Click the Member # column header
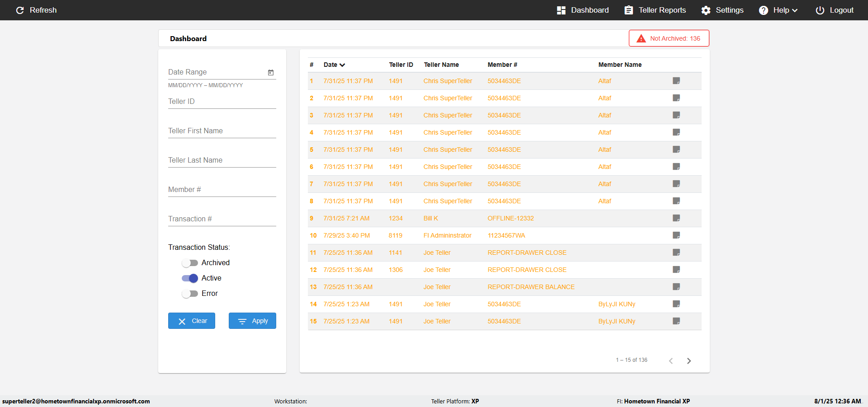Image resolution: width=868 pixels, height=407 pixels. pyautogui.click(x=502, y=65)
